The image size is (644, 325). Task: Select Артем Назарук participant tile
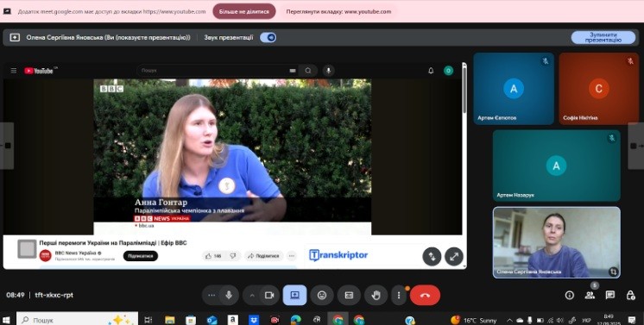click(557, 166)
